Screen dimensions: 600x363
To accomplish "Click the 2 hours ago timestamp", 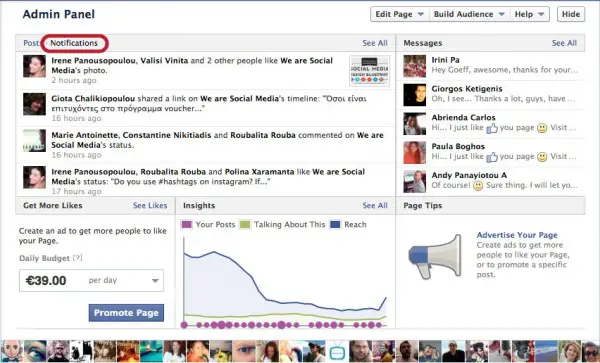I will [x=74, y=80].
